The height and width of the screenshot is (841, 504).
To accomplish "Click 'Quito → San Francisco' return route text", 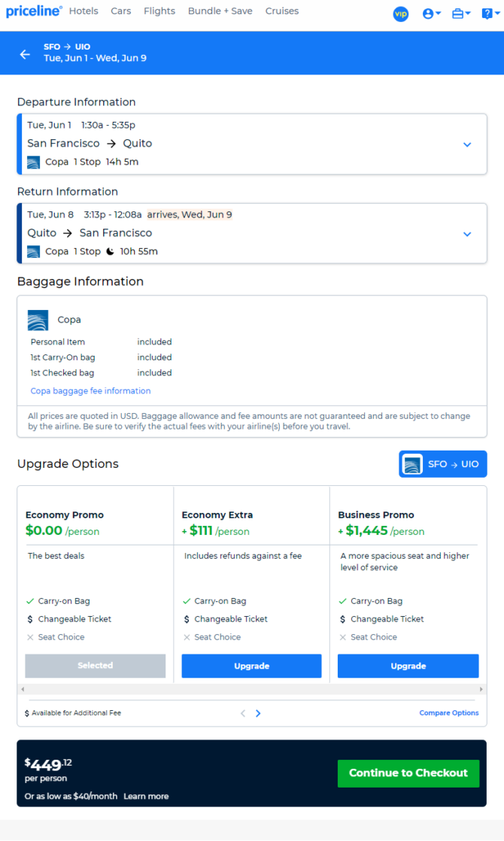I will point(90,232).
